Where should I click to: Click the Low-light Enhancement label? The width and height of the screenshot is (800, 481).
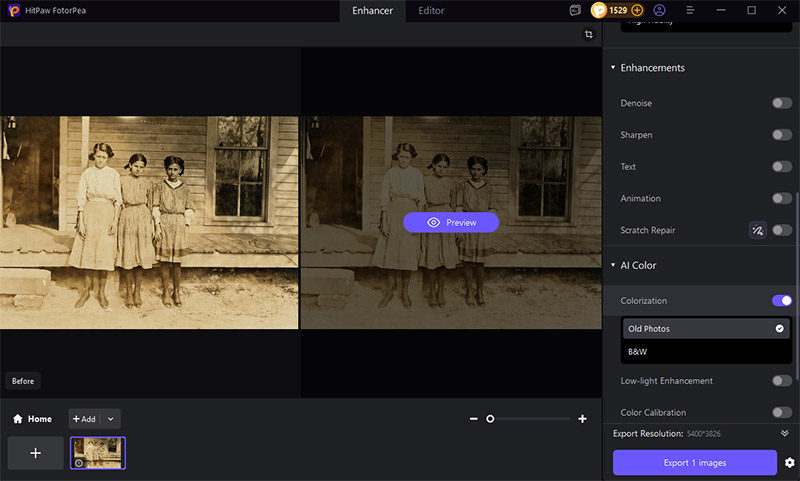pyautogui.click(x=666, y=381)
